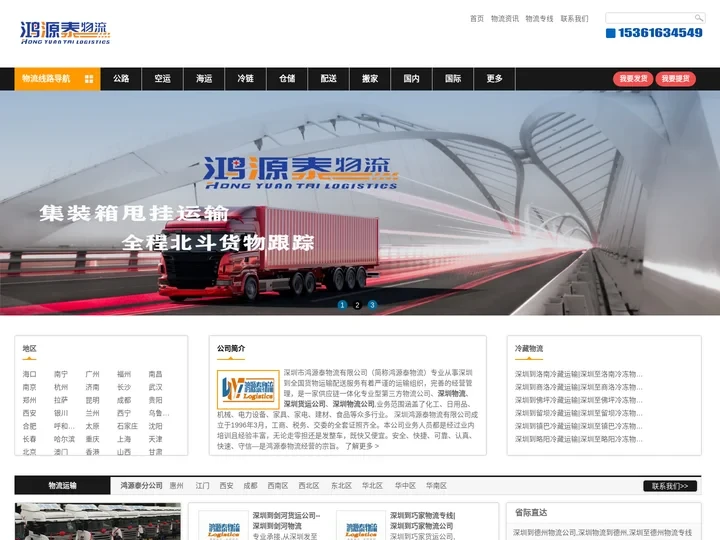Select the 惠州 branch tab

coord(176,486)
